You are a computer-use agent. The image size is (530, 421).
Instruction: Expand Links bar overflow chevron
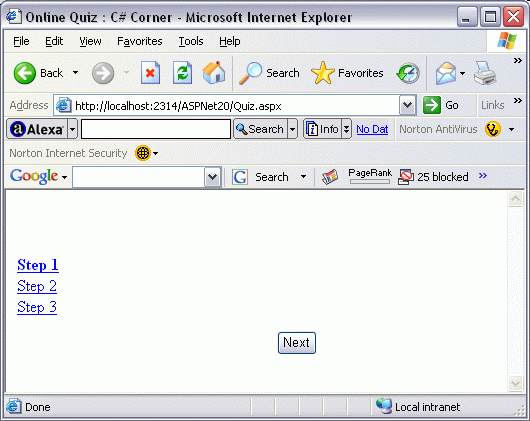click(518, 100)
